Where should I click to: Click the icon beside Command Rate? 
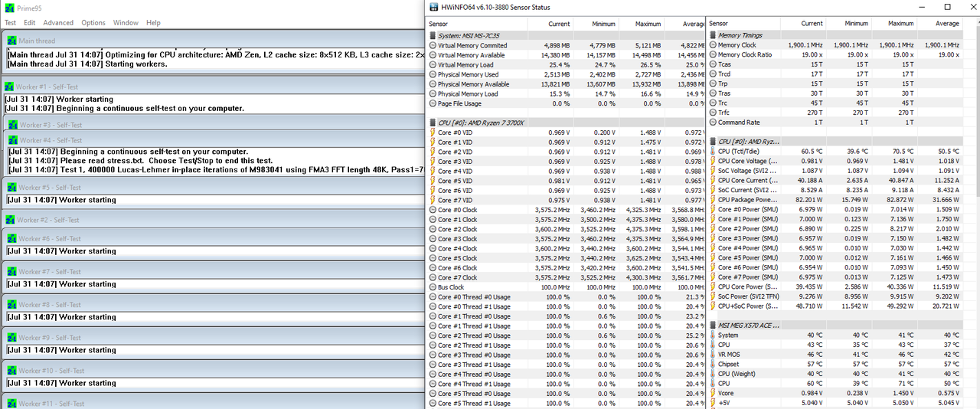[713, 123]
